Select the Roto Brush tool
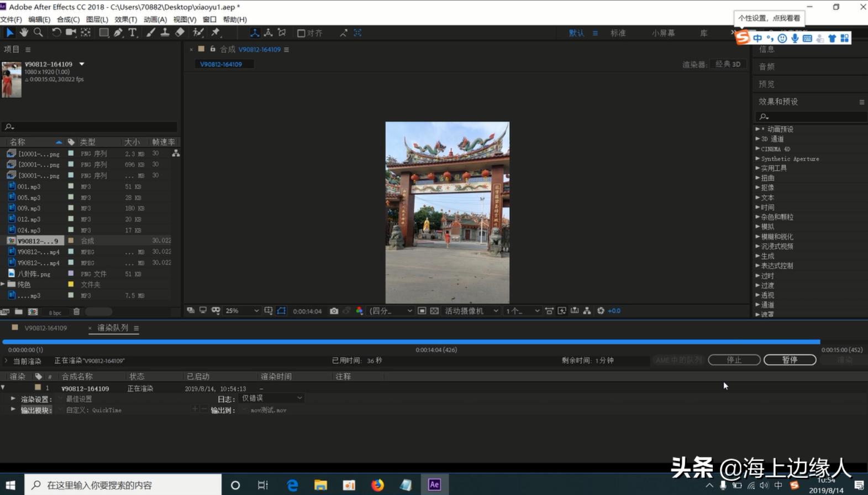Viewport: 868px width, 495px height. [198, 33]
